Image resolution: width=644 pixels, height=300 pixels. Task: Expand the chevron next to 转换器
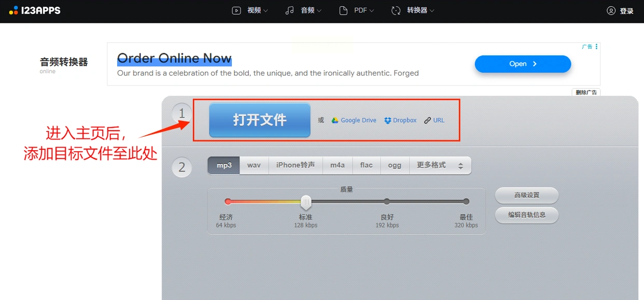(432, 11)
